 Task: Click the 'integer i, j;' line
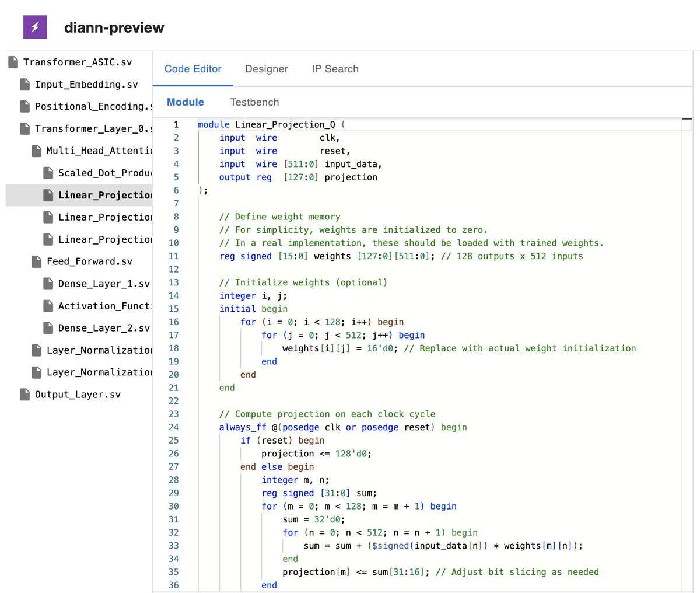pos(253,296)
